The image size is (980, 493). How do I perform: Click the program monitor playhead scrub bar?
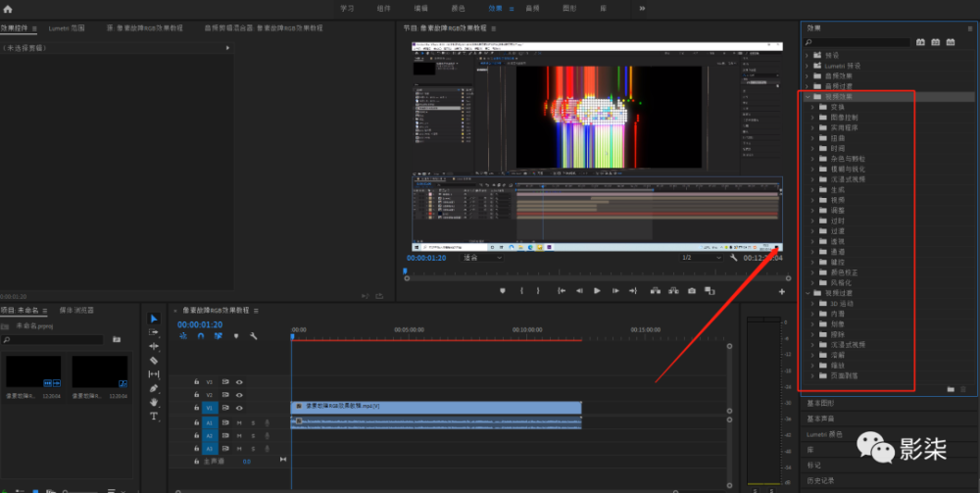coord(588,271)
